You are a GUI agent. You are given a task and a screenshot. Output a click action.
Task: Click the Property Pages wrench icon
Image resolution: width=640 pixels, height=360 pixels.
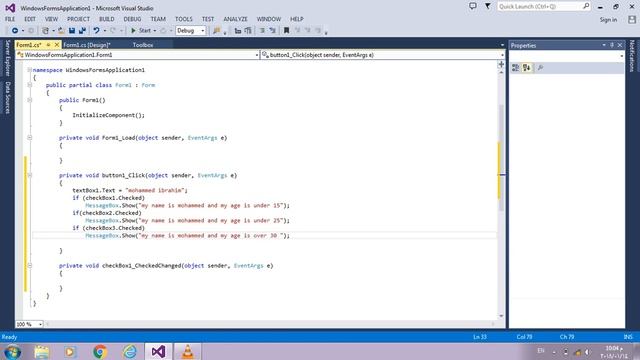(540, 68)
